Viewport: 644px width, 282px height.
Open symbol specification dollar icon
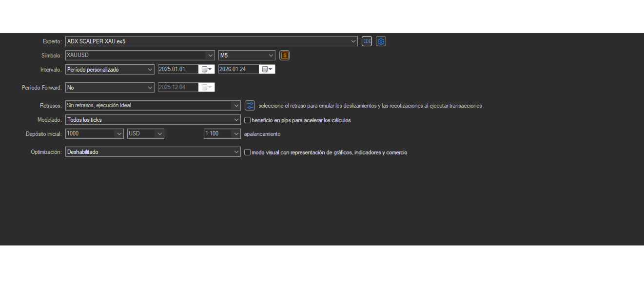click(285, 56)
